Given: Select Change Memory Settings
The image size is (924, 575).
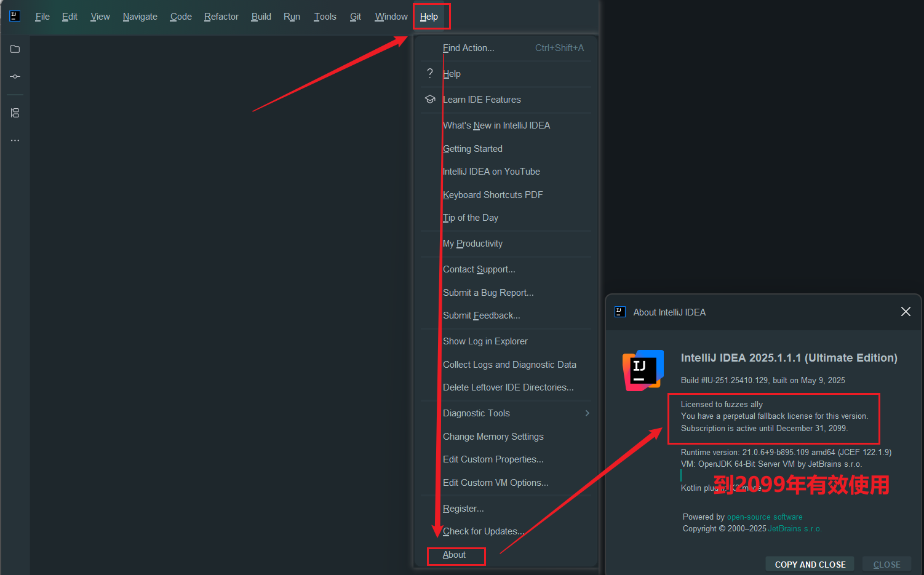Looking at the screenshot, I should pos(506,437).
